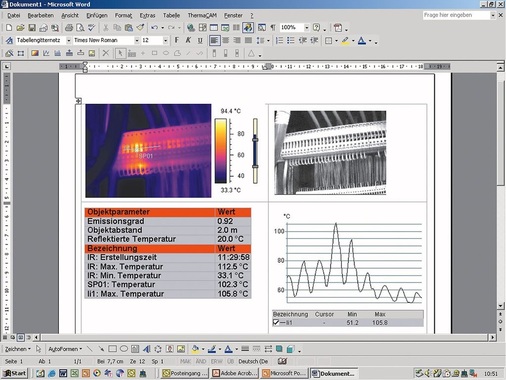Delete object with the X icon in ThermaCAM toolbar
The image size is (506, 380).
pos(106,53)
